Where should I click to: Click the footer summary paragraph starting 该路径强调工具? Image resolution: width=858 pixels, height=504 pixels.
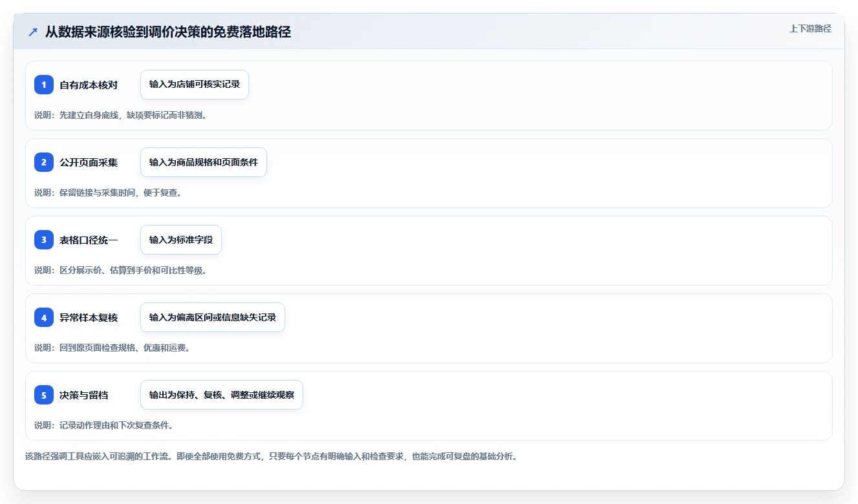[x=271, y=456]
